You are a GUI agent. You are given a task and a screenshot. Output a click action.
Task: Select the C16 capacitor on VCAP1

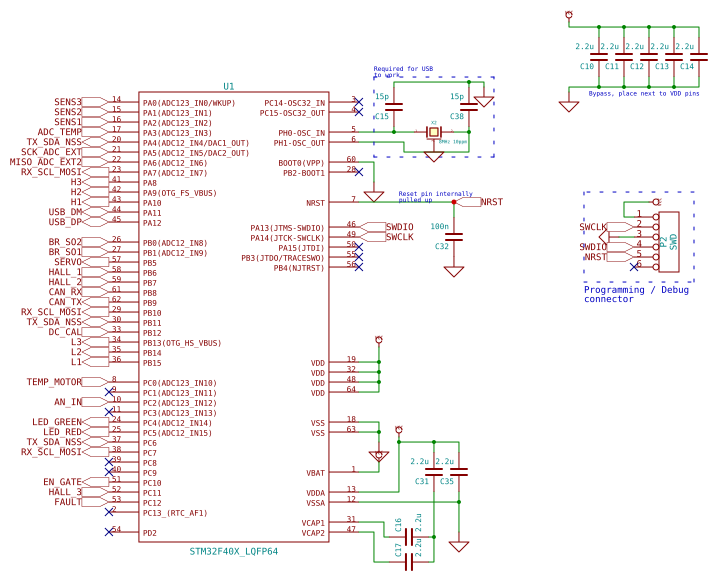409,537
